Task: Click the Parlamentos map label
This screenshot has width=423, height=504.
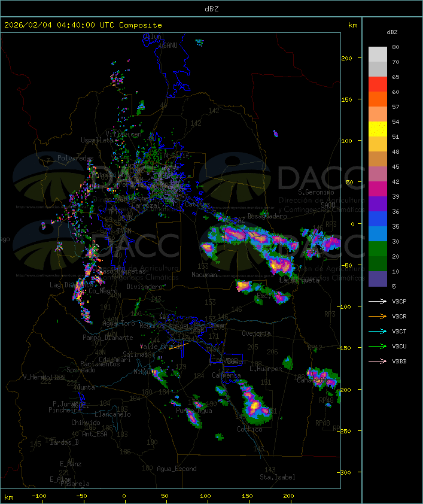Action: pyautogui.click(x=100, y=364)
